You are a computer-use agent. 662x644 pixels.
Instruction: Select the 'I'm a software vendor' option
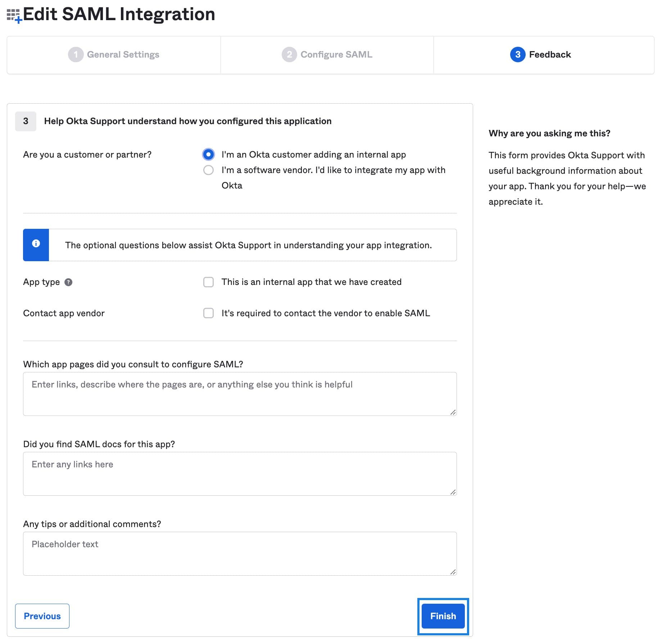[208, 170]
